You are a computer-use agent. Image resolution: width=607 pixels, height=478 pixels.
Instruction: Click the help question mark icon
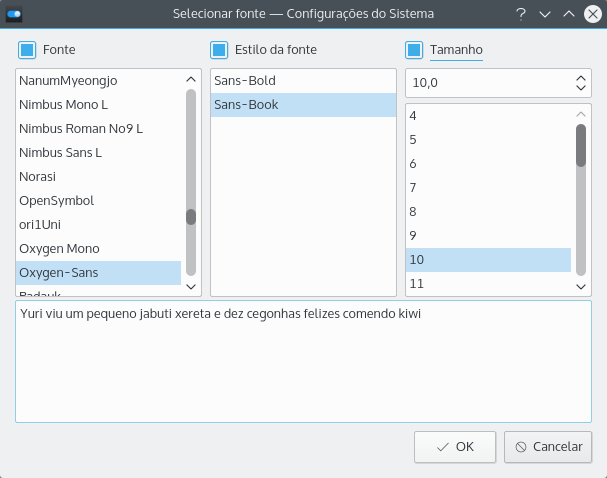[521, 15]
